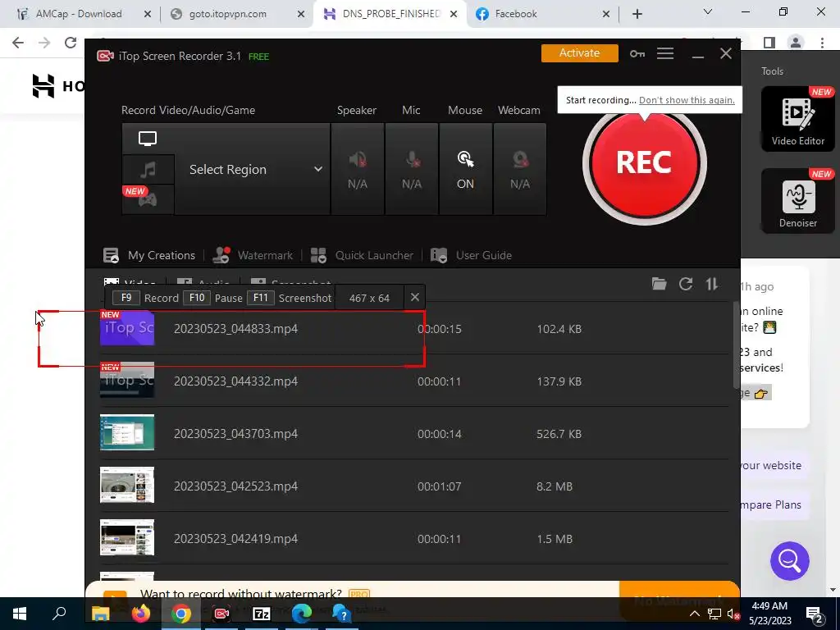Select file 20230523_042419.mp4
840x630 pixels.
click(235, 539)
